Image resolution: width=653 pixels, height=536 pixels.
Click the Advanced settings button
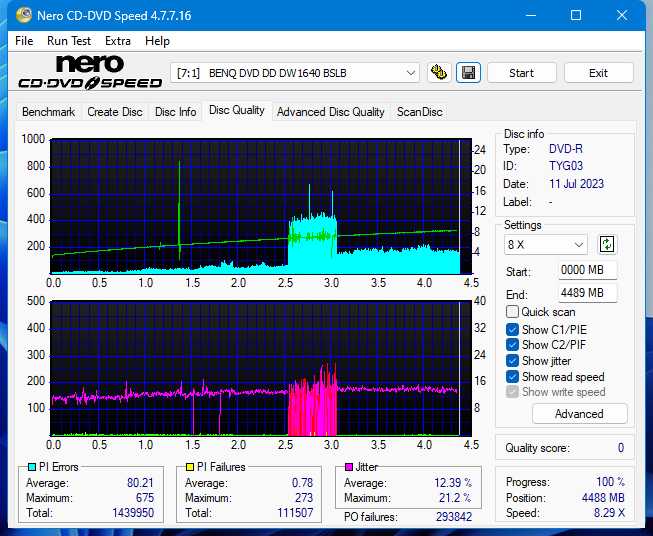tap(579, 414)
